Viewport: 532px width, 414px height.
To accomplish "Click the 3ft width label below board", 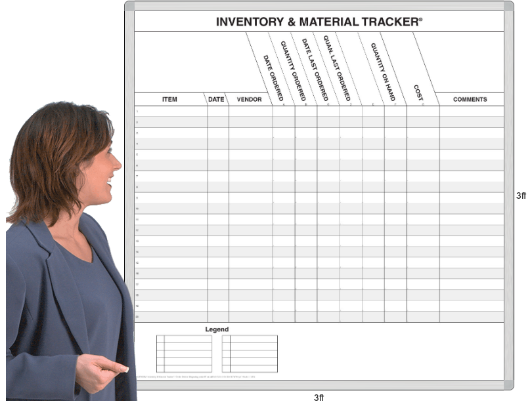I will [x=319, y=398].
